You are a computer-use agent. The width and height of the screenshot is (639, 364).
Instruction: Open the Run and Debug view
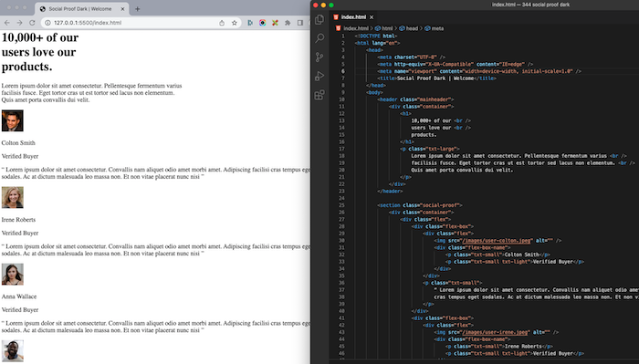point(319,76)
